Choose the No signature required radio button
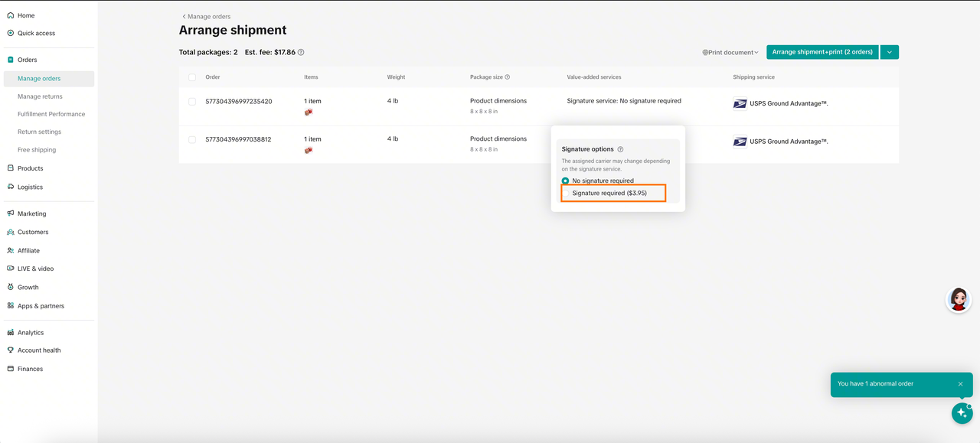Image resolution: width=980 pixels, height=443 pixels. (566, 181)
